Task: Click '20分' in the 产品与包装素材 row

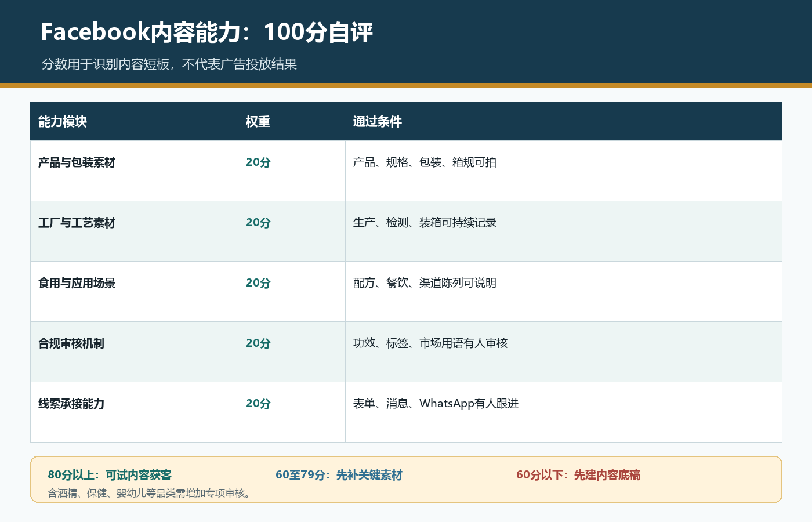Action: pos(258,162)
